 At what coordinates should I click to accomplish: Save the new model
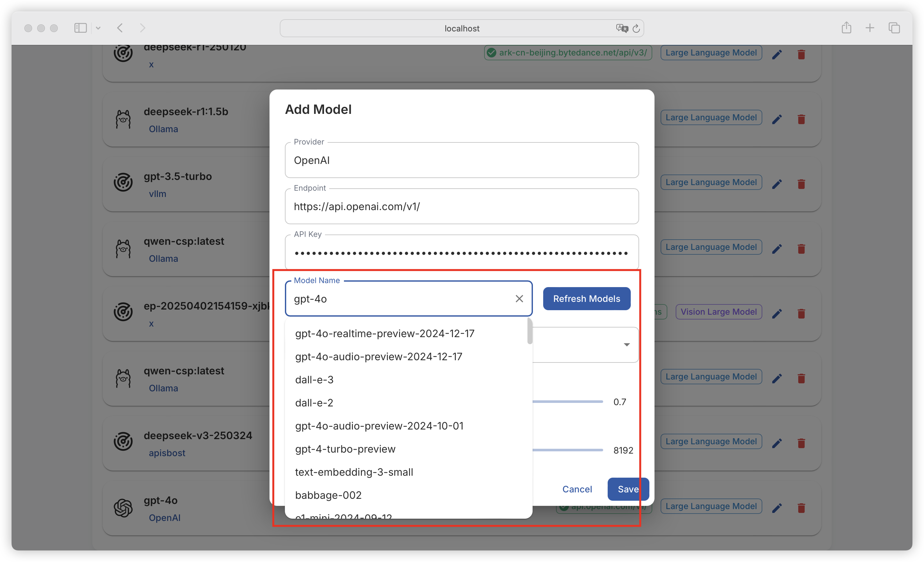(628, 489)
